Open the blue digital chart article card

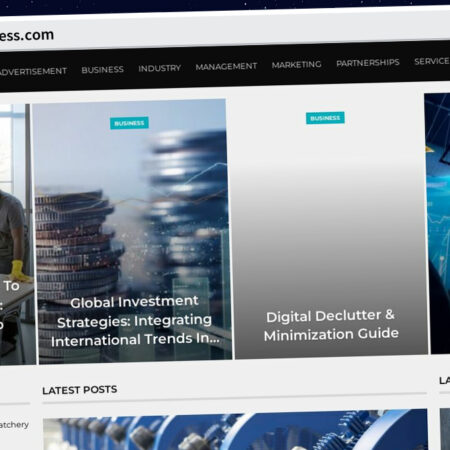[437, 223]
